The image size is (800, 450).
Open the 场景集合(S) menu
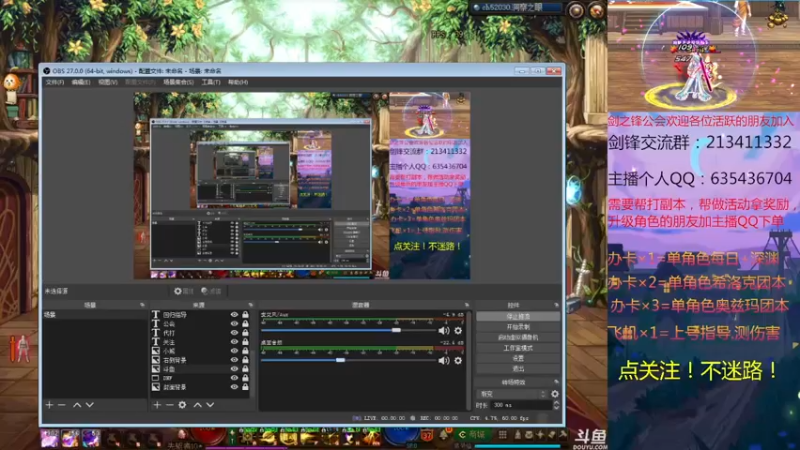178,82
